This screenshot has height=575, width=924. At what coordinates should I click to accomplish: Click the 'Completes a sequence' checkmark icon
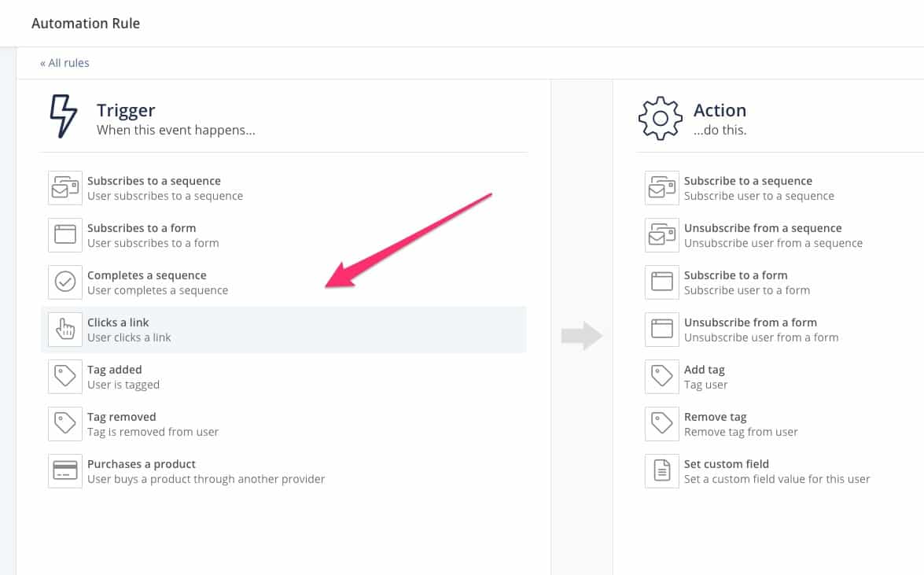point(65,282)
